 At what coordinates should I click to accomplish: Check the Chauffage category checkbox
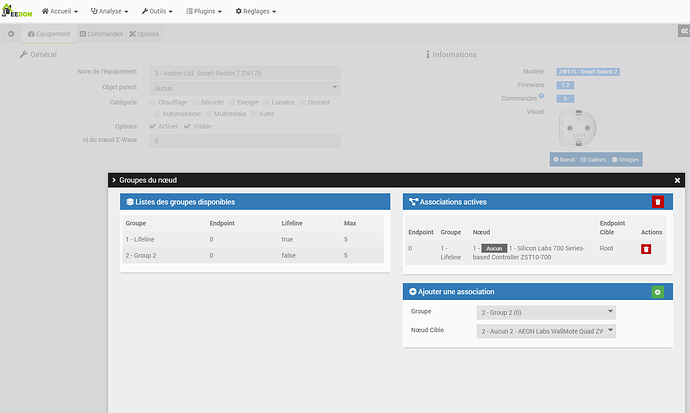point(153,102)
